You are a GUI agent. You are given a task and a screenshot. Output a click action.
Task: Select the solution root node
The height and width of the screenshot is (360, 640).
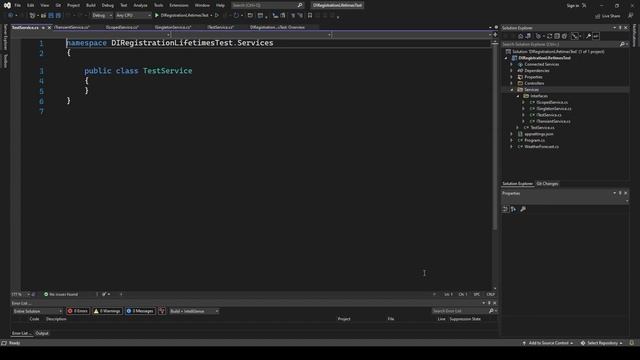[558, 52]
